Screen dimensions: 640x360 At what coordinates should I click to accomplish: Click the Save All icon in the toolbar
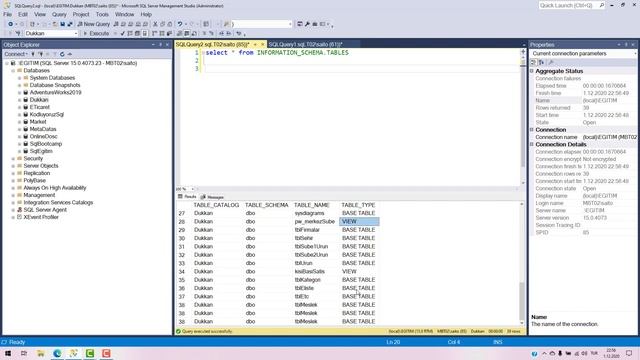coord(70,24)
